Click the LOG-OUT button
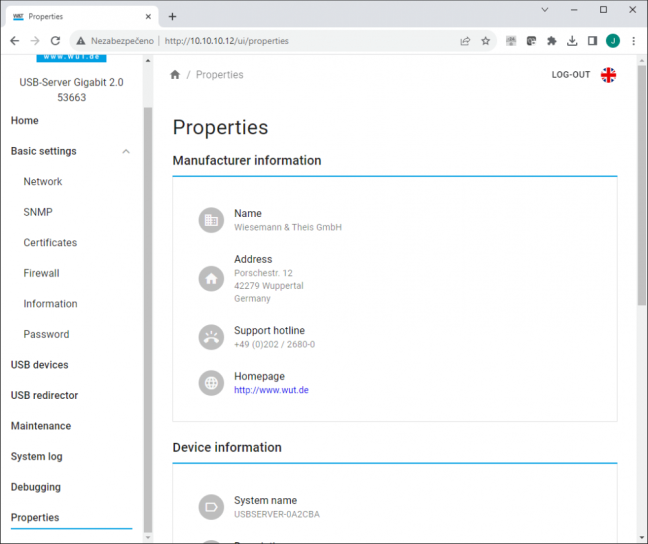The width and height of the screenshot is (648, 544). [x=571, y=75]
